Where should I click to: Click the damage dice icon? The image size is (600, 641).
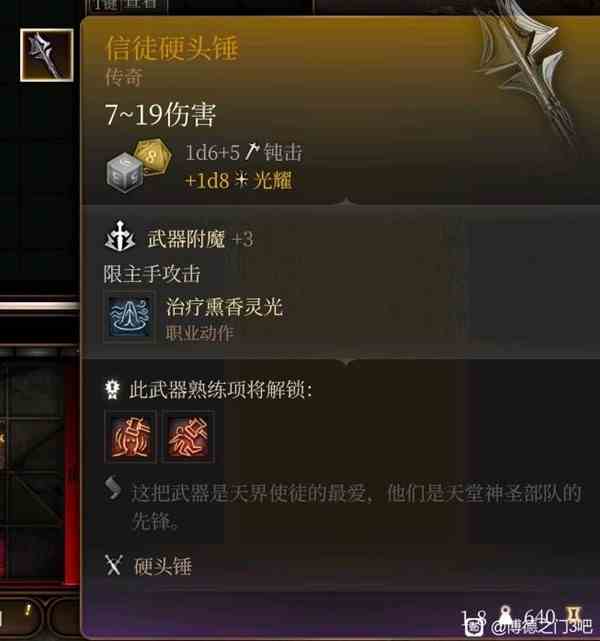[138, 166]
